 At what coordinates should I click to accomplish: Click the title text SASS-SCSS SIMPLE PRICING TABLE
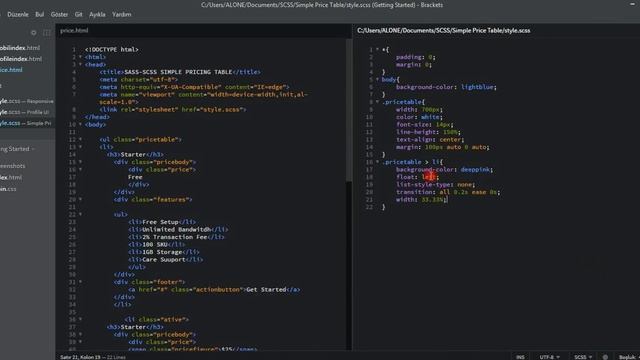click(x=178, y=72)
